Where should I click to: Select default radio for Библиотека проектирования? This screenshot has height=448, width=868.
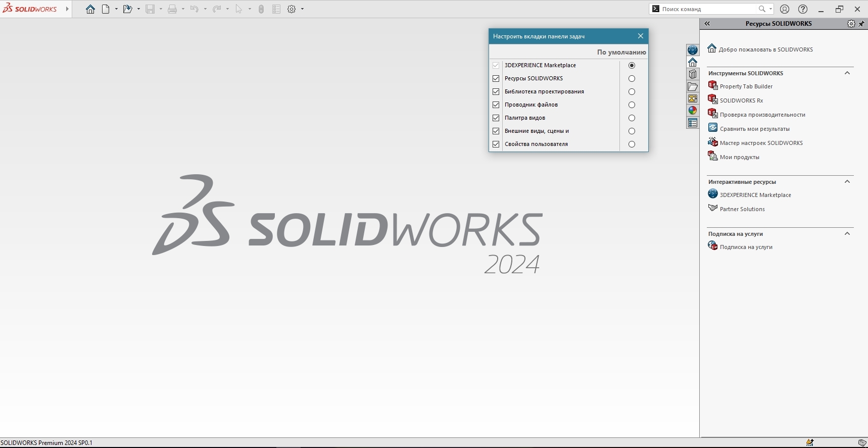point(632,92)
